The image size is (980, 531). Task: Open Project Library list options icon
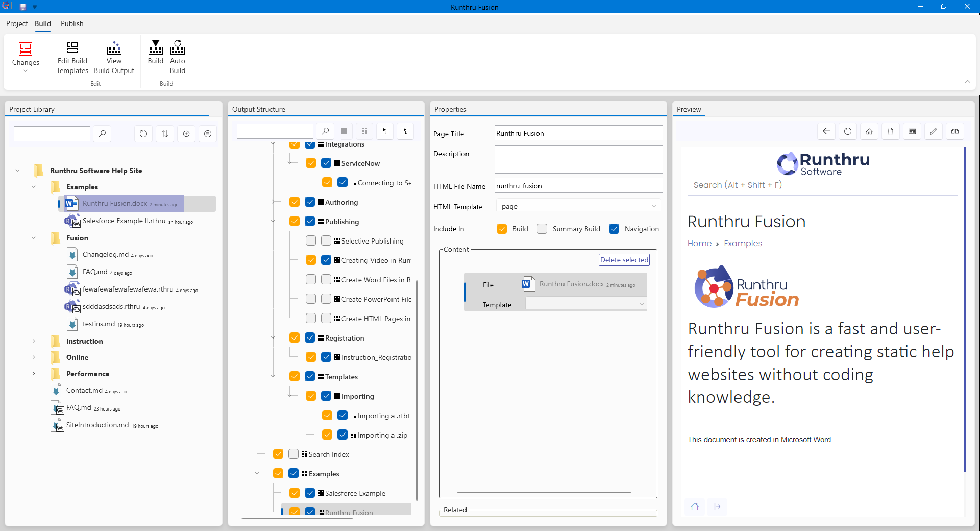[x=208, y=134]
